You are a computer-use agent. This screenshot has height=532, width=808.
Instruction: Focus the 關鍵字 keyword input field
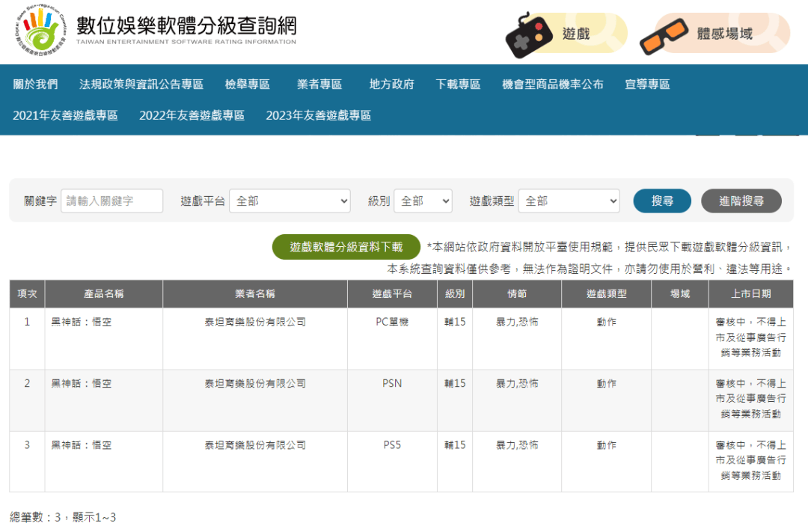coord(111,201)
